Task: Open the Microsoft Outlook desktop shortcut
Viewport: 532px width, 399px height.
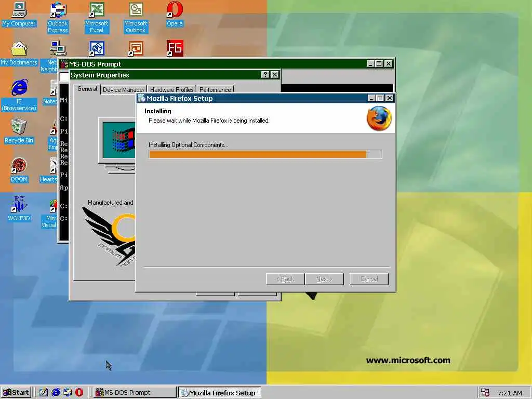Action: point(136,17)
